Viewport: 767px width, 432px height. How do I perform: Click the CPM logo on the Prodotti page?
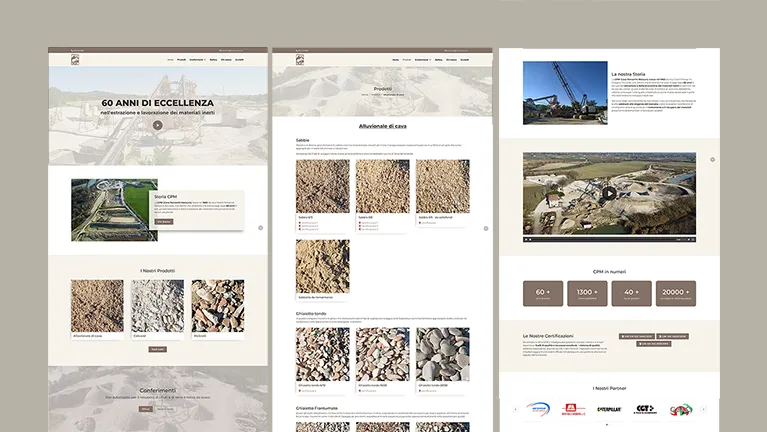click(x=299, y=60)
